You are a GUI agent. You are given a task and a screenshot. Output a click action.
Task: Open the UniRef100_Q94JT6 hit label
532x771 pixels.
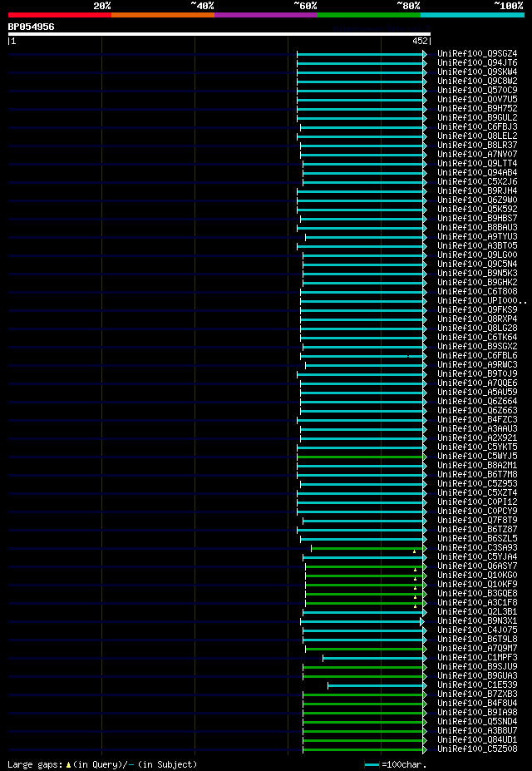pos(477,63)
